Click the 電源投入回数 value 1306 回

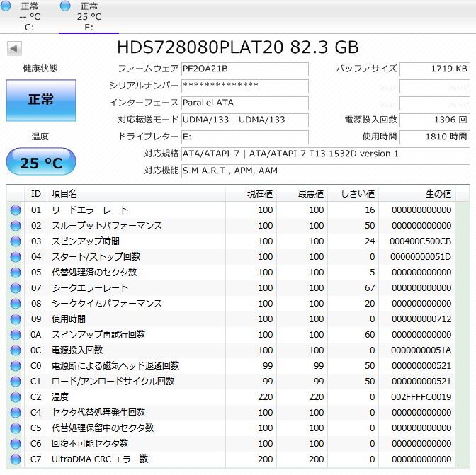[434, 120]
